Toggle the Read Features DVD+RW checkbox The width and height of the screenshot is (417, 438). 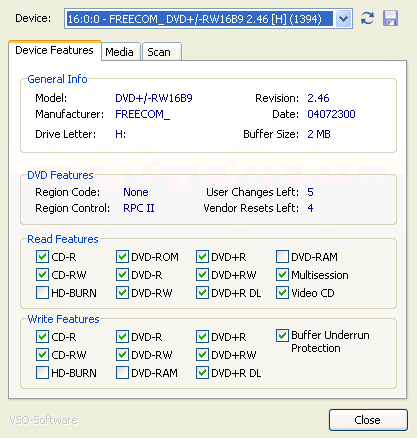tap(202, 275)
